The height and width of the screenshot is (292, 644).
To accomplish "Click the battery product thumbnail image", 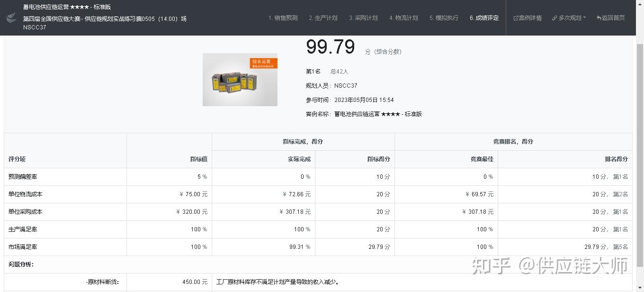I will point(240,80).
